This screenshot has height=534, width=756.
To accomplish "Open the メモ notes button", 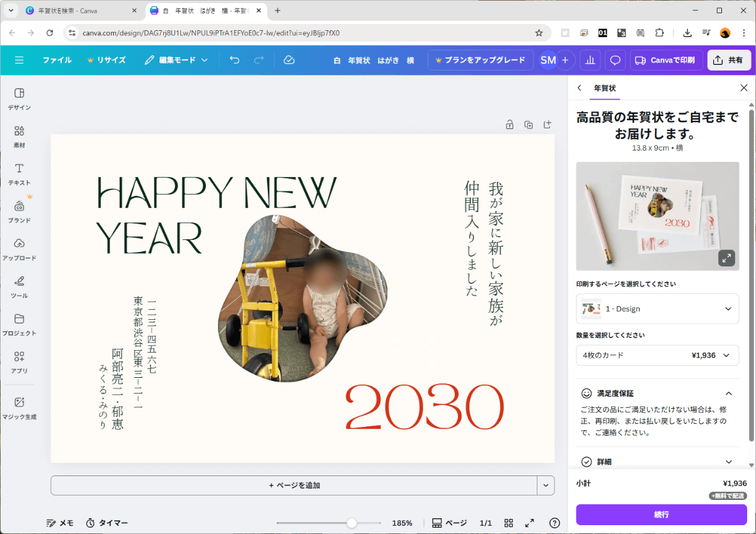I will click(60, 523).
